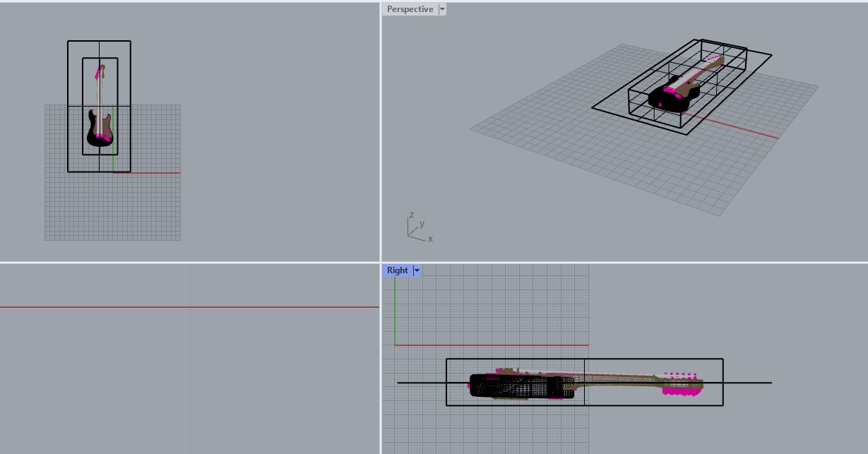Select the black guitar body in Right viewport
The width and height of the screenshot is (868, 454).
tap(523, 386)
